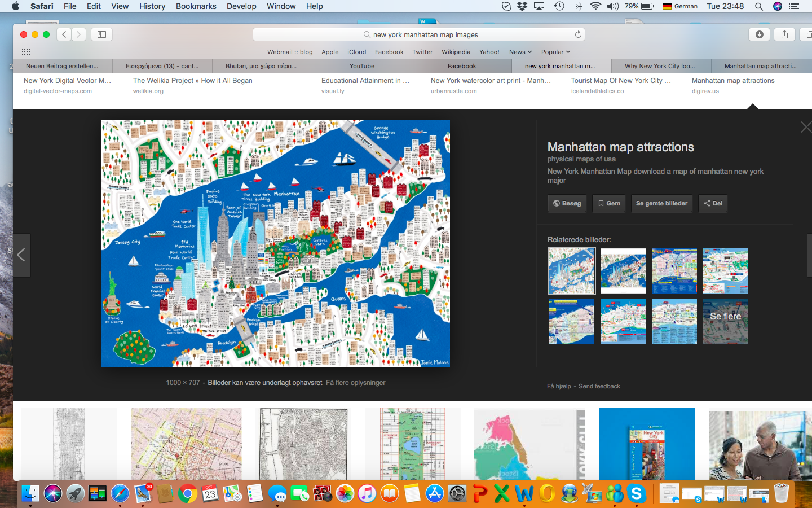Switch to 'Bhutan, μια χώρα' tab
The height and width of the screenshot is (508, 812).
261,66
